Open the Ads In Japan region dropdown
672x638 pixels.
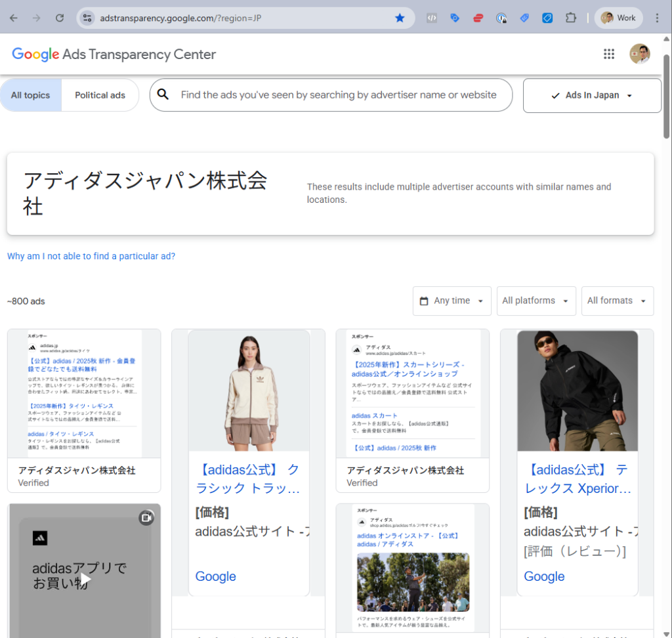point(592,95)
